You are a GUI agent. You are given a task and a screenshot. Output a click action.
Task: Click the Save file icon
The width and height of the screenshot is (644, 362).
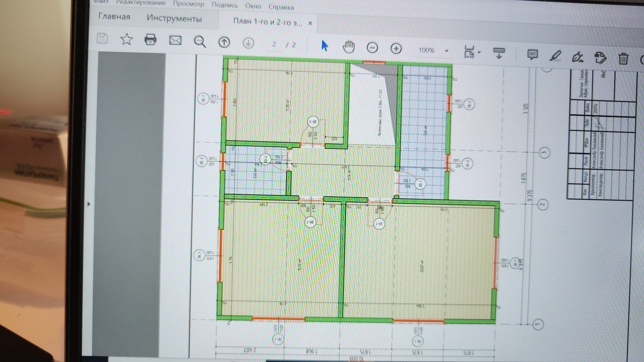(102, 39)
